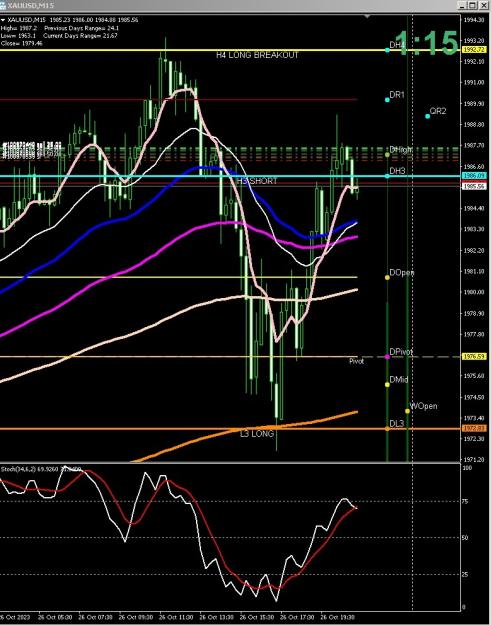Expand the one-click trading arrow beside XAUUSD,M15
This screenshot has width=491, height=625.
pyautogui.click(x=3, y=20)
